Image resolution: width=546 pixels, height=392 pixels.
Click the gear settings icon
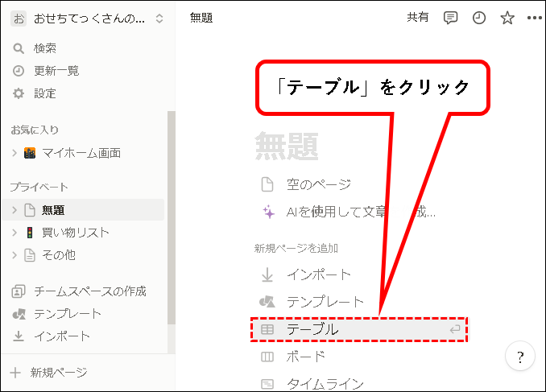[x=19, y=93]
